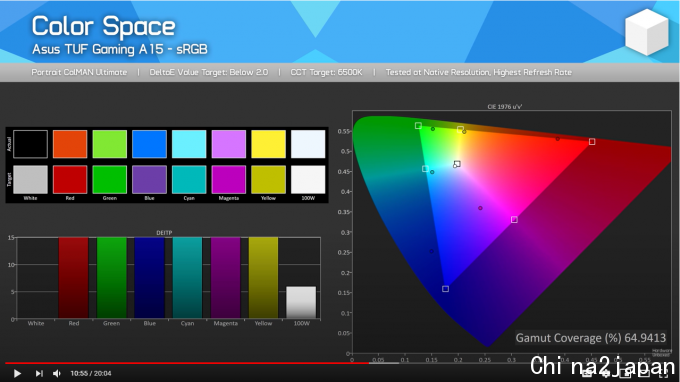This screenshot has width=680, height=382.
Task: Click the 10:55 / 20:04 time display
Action: 91,373
